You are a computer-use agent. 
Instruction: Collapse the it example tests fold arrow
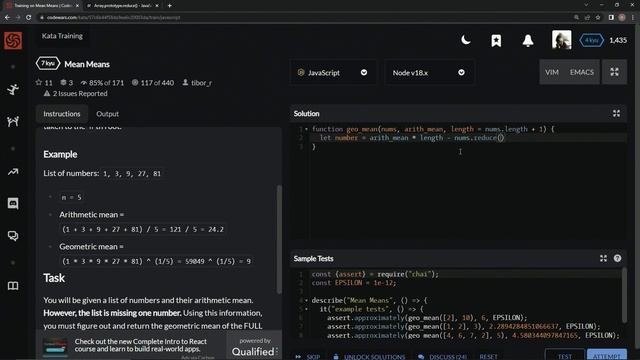[307, 309]
